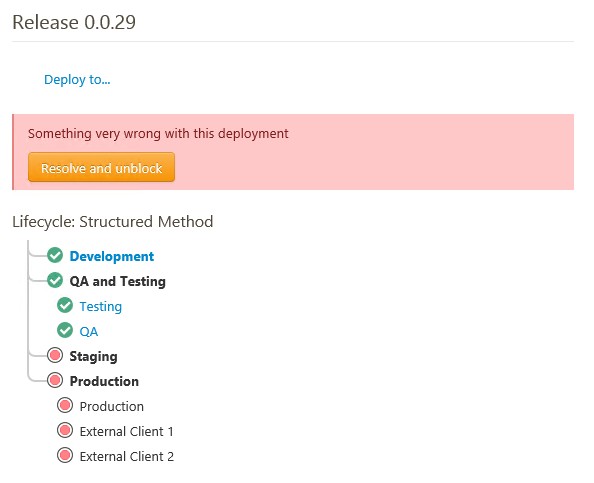
Task: Click the green check icon beside Development
Action: click(55, 255)
